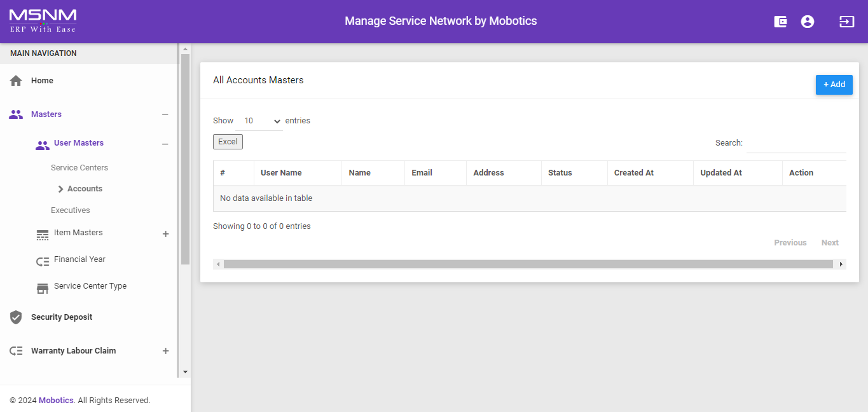Collapse the Masters menu section

(165, 114)
